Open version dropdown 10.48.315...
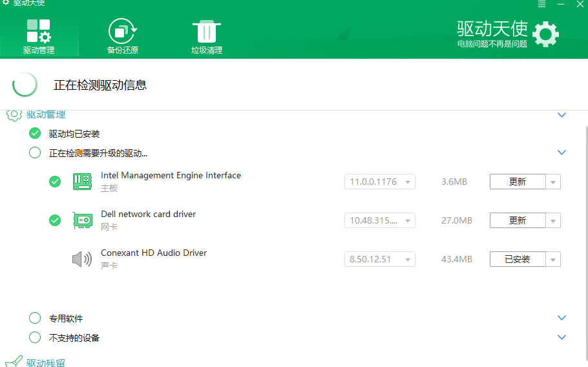The image size is (588, 367). tap(379, 220)
